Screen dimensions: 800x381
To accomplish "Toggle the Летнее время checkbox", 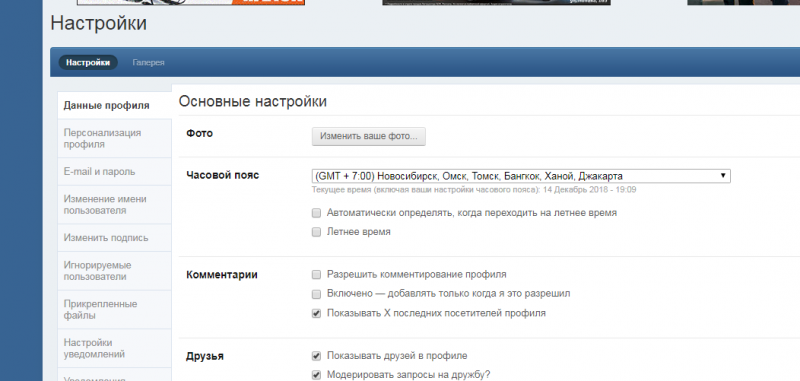I will 316,232.
